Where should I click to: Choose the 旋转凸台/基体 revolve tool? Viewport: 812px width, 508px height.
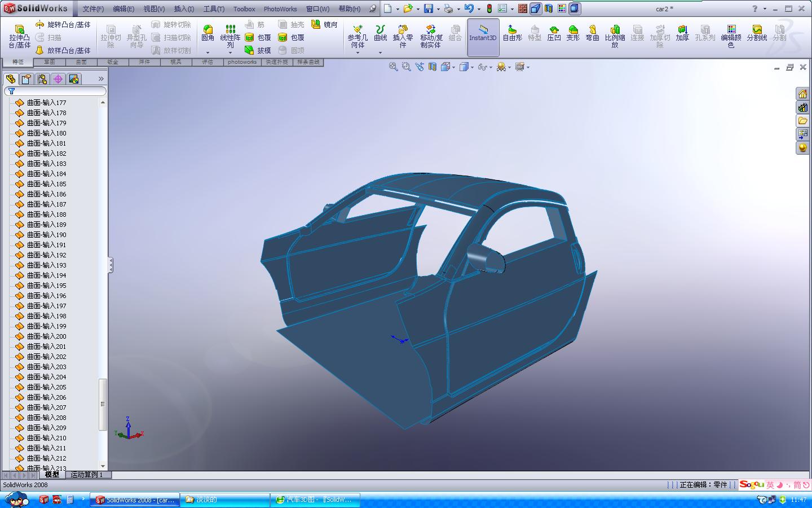tap(63, 25)
